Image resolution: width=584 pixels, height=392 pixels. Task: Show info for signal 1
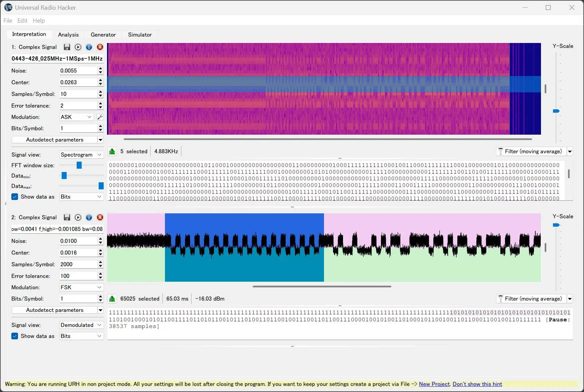tap(89, 47)
